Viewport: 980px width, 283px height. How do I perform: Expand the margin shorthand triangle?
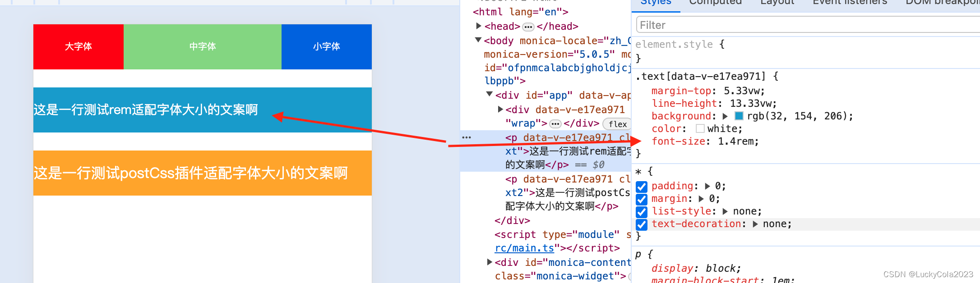(x=701, y=199)
